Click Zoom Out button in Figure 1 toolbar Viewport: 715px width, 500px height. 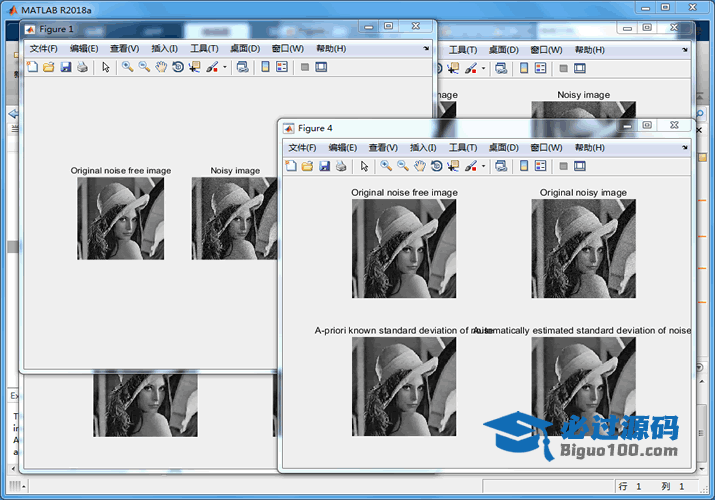pyautogui.click(x=144, y=67)
